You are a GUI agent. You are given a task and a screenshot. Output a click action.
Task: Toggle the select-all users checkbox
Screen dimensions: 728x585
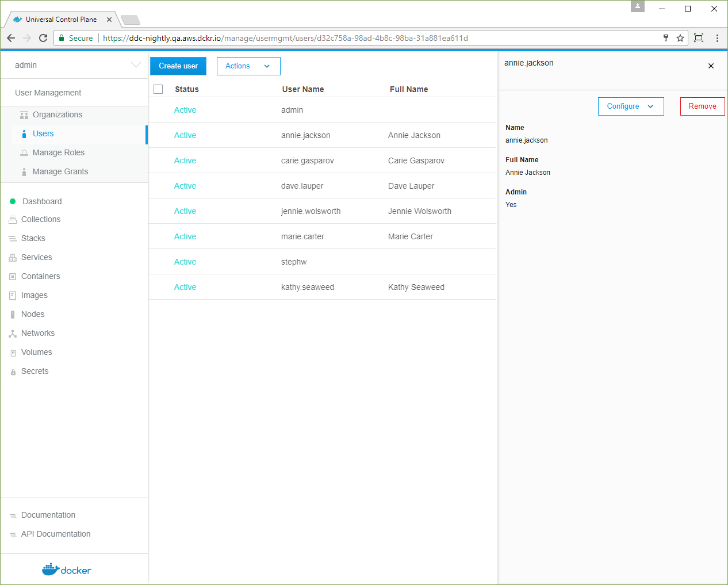(158, 89)
